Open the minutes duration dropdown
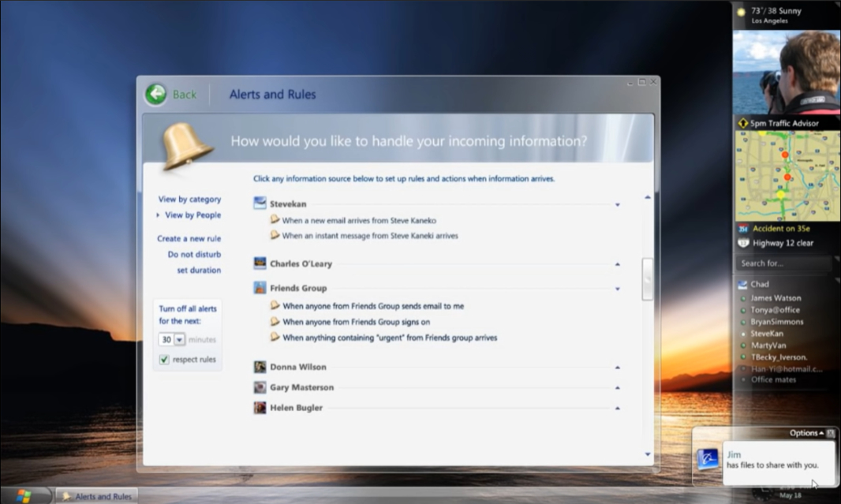The image size is (841, 504). (179, 339)
